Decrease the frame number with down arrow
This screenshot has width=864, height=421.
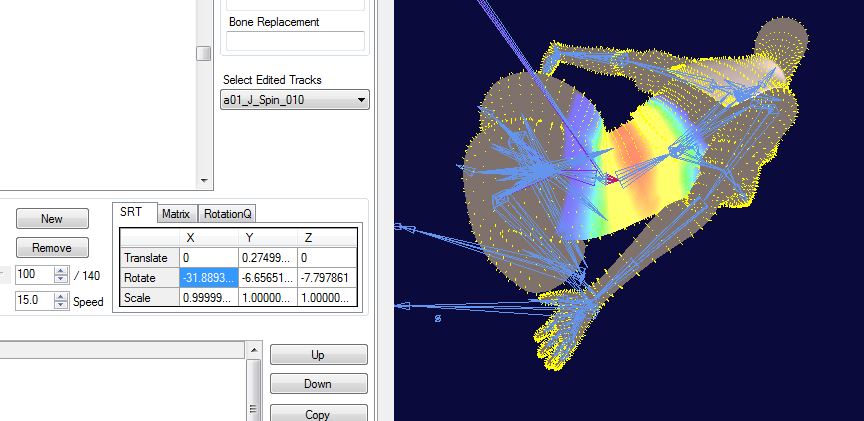[61, 279]
